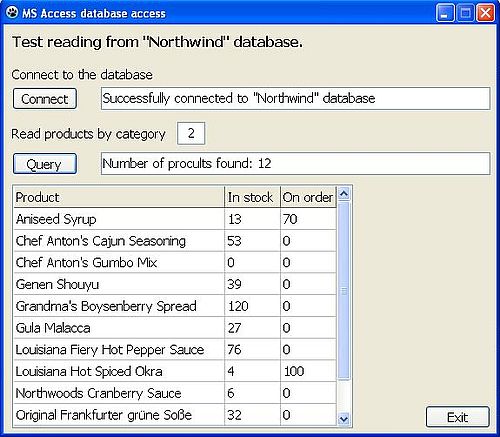Image resolution: width=500 pixels, height=437 pixels.
Task: Click the Product column header
Action: tap(119, 197)
